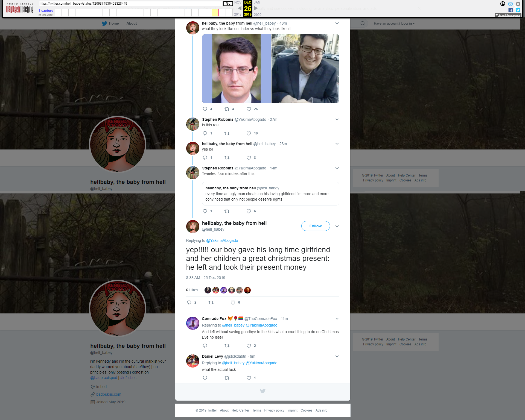Open Privacy policy in bottom footer
The height and width of the screenshot is (420, 525).
(x=274, y=411)
